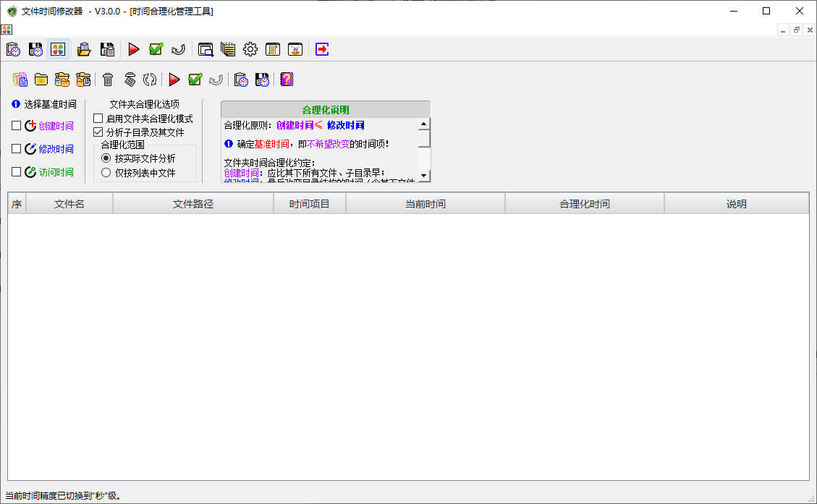Click the red play arrow in top toolbar

pos(133,49)
